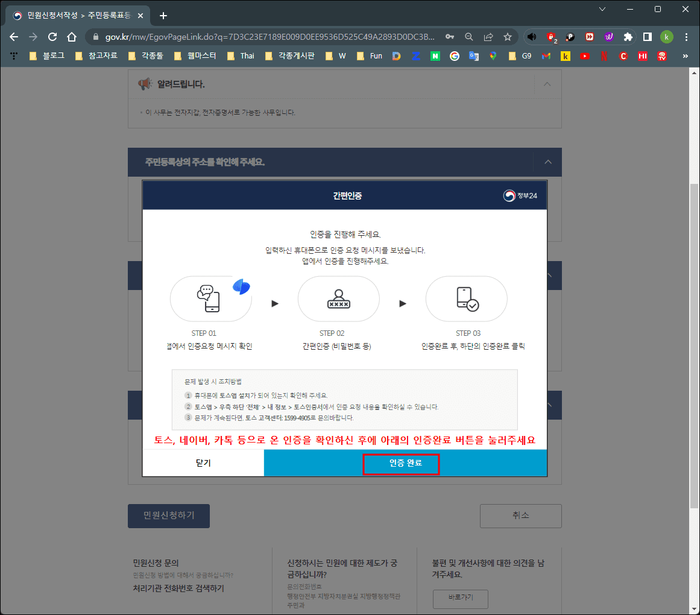
Task: Collapse the 알려드립니다 notice panel
Action: (548, 84)
